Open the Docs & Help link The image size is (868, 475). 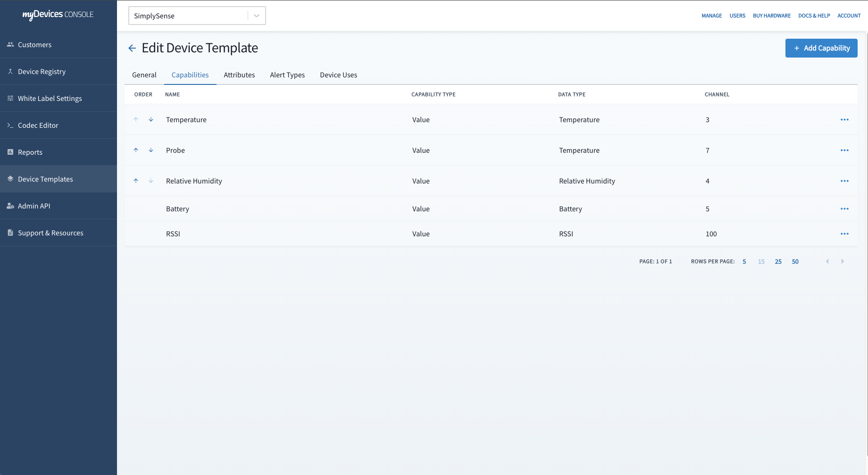[x=814, y=16]
